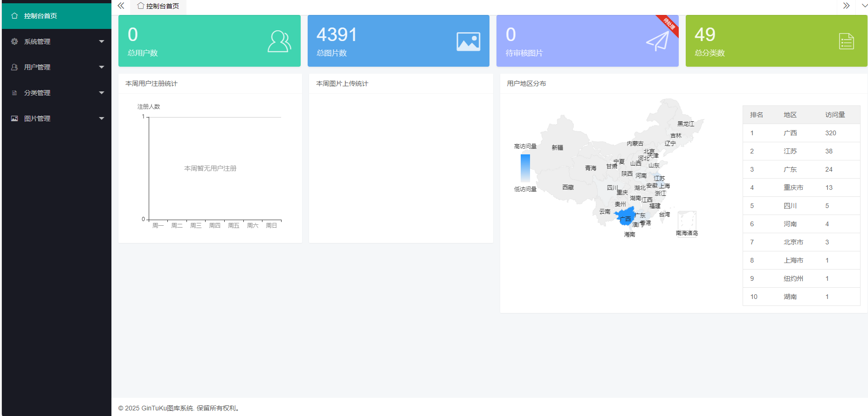This screenshot has width=868, height=416.
Task: Expand the 系统管理 dropdown arrow
Action: pos(102,42)
